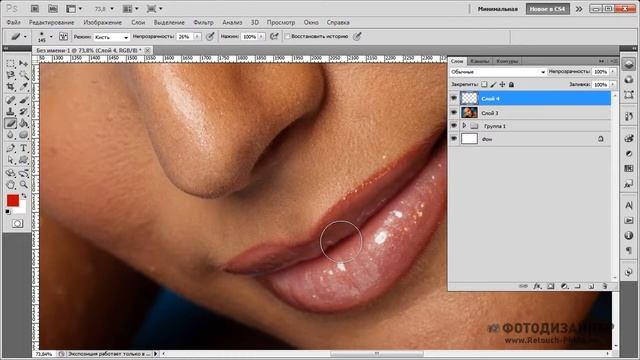The image size is (640, 360).
Task: Hide layer Слой 4 eye icon
Action: [453, 98]
